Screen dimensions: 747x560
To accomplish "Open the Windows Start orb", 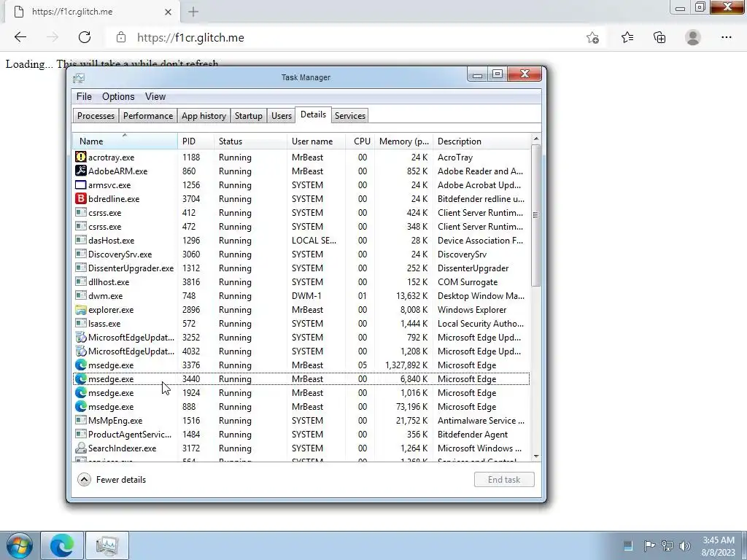I will (20, 545).
